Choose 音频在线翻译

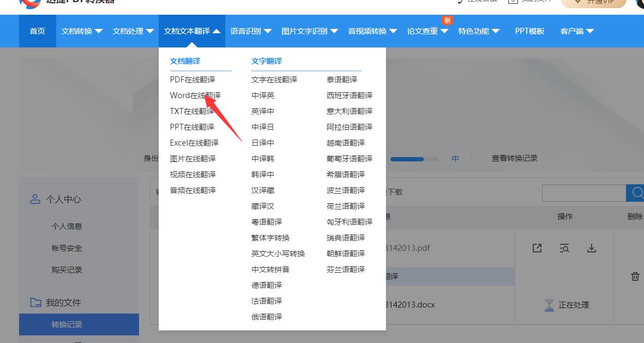point(192,190)
